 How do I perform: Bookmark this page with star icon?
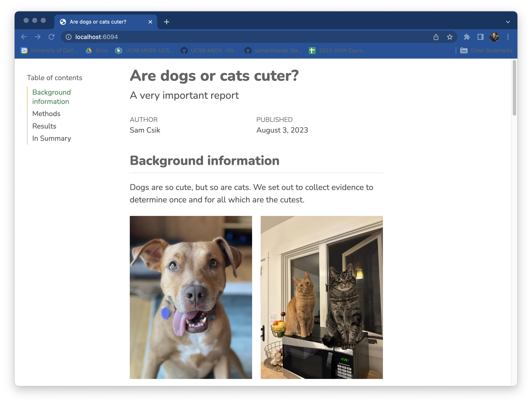pyautogui.click(x=450, y=37)
